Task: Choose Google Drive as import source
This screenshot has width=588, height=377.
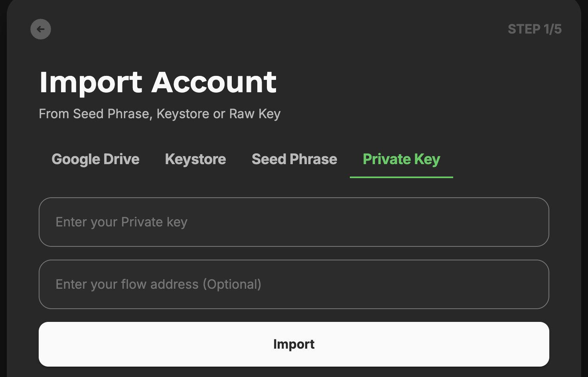Action: tap(95, 159)
